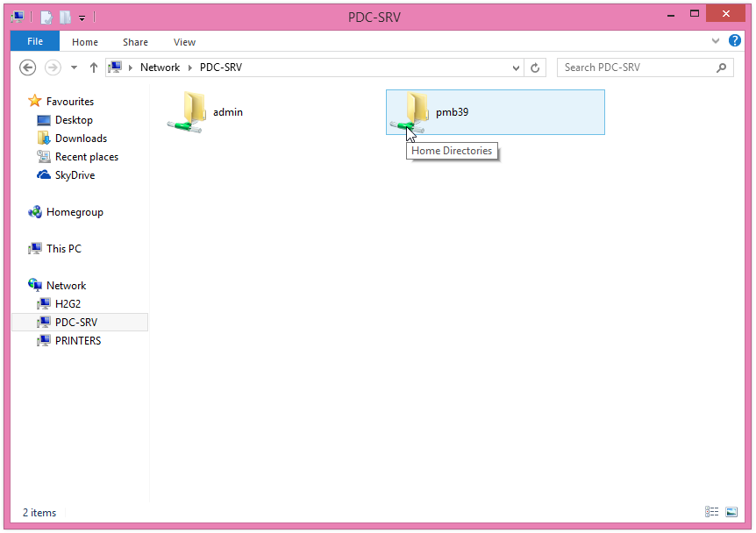Open address bar previous locations dropdown

click(516, 68)
